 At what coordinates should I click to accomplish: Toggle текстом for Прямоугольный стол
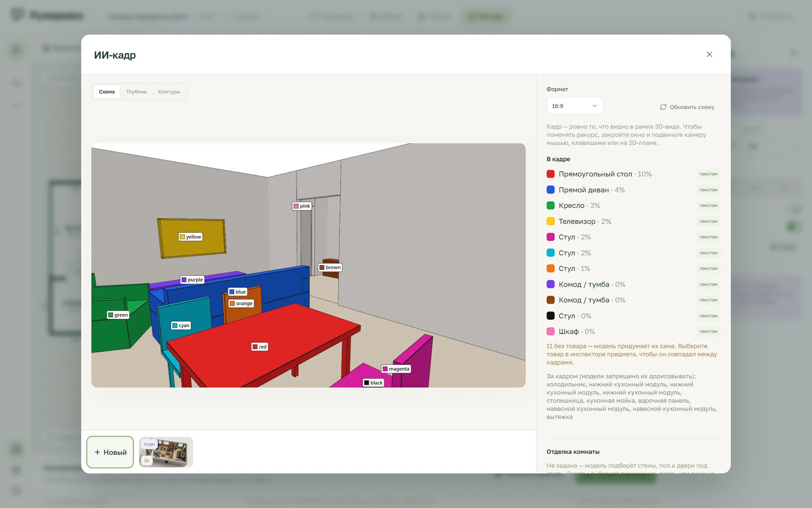(708, 174)
